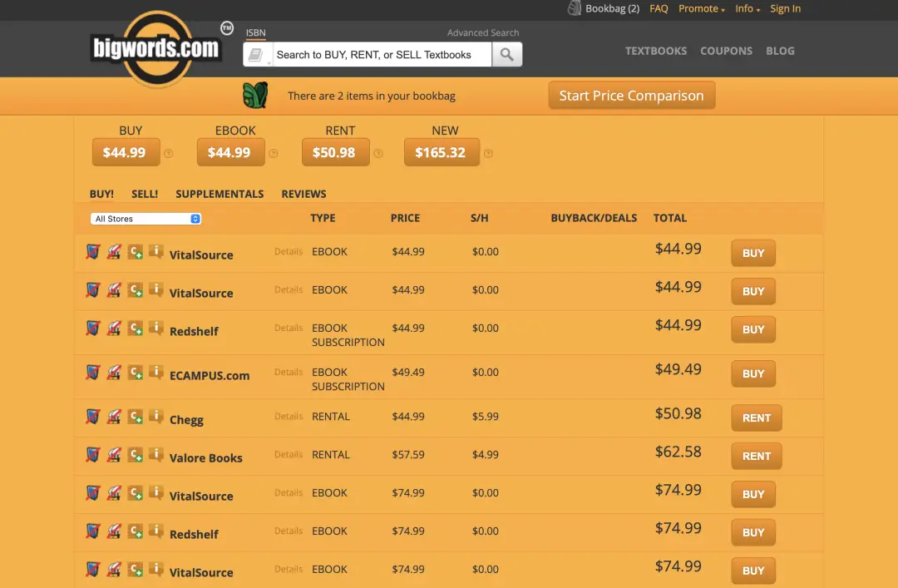Click the magnifying glass search icon
This screenshot has height=588, width=898.
(507, 54)
